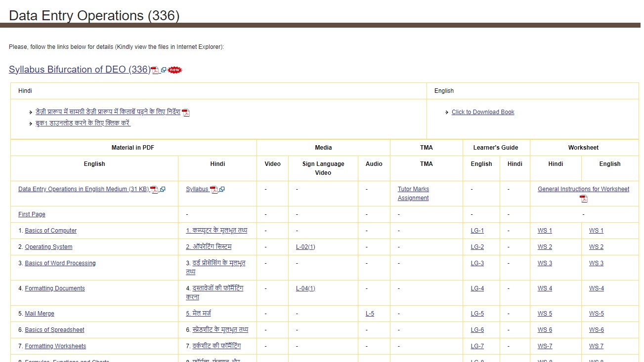This screenshot has width=644, height=362.
Task: Open the First Page link
Action: pyautogui.click(x=32, y=214)
